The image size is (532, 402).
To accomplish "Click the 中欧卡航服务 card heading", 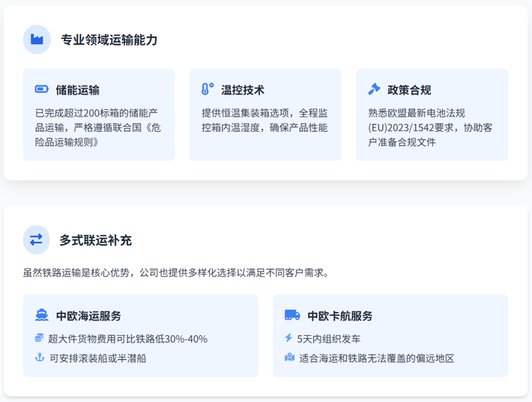I will (340, 316).
